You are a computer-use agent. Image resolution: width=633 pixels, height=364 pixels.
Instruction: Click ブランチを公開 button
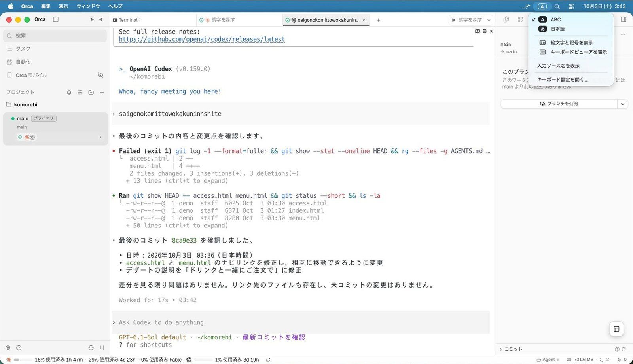tap(559, 104)
